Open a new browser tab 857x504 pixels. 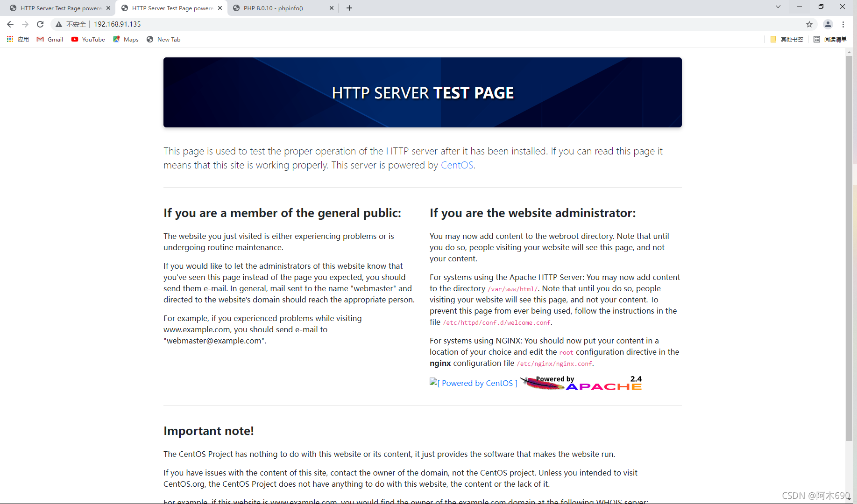pyautogui.click(x=349, y=8)
